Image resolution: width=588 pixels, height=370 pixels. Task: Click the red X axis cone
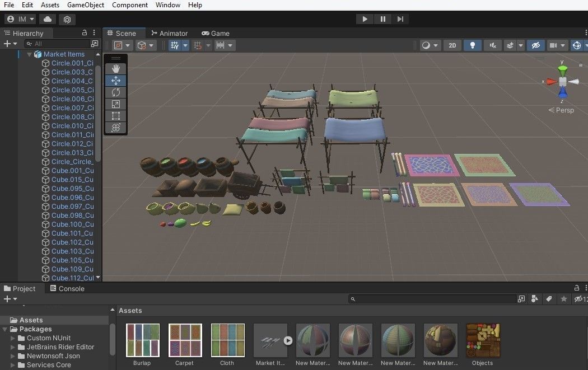click(551, 81)
